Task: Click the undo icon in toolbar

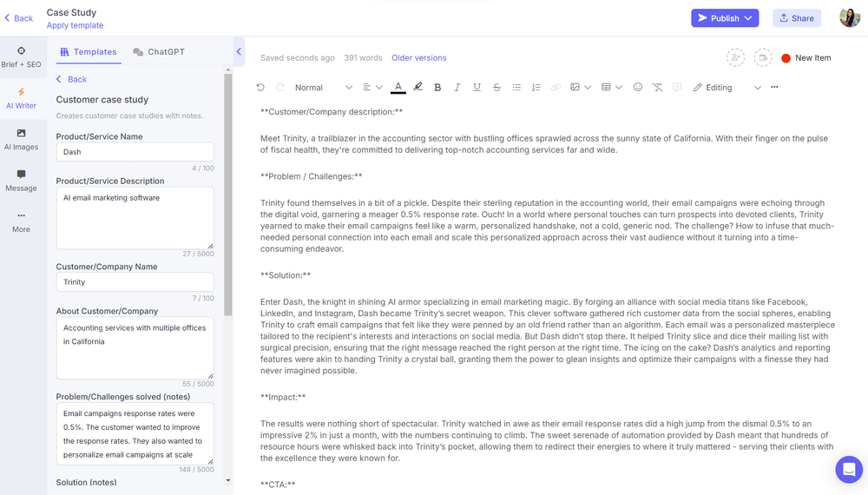Action: 260,88
